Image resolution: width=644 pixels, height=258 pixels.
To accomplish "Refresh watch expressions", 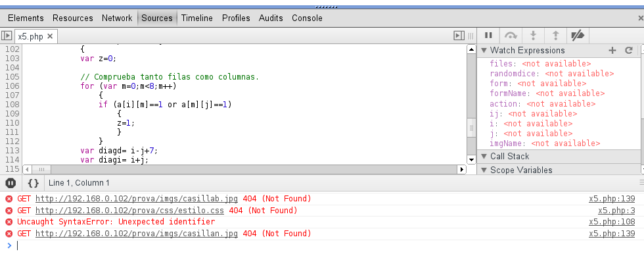I will coord(628,50).
